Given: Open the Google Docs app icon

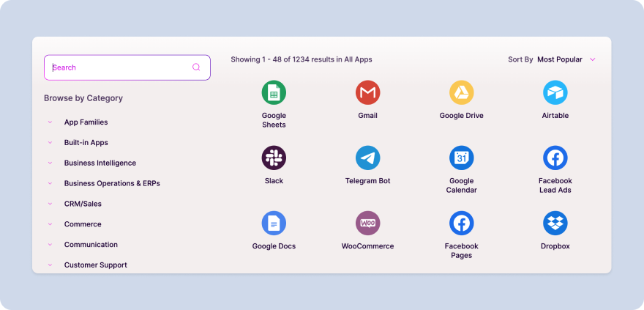Looking at the screenshot, I should 274,223.
